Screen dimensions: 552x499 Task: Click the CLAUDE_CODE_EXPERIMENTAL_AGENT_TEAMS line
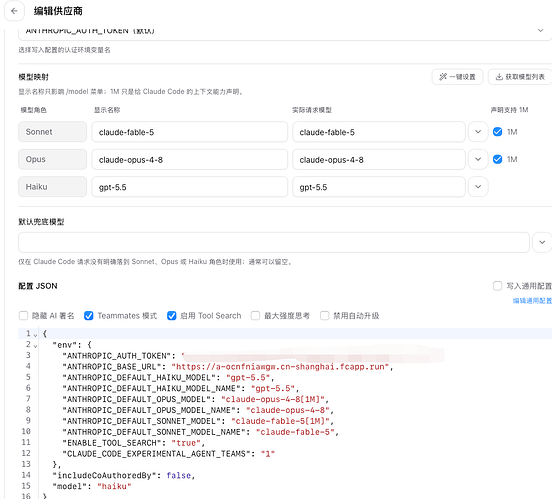coord(168,454)
